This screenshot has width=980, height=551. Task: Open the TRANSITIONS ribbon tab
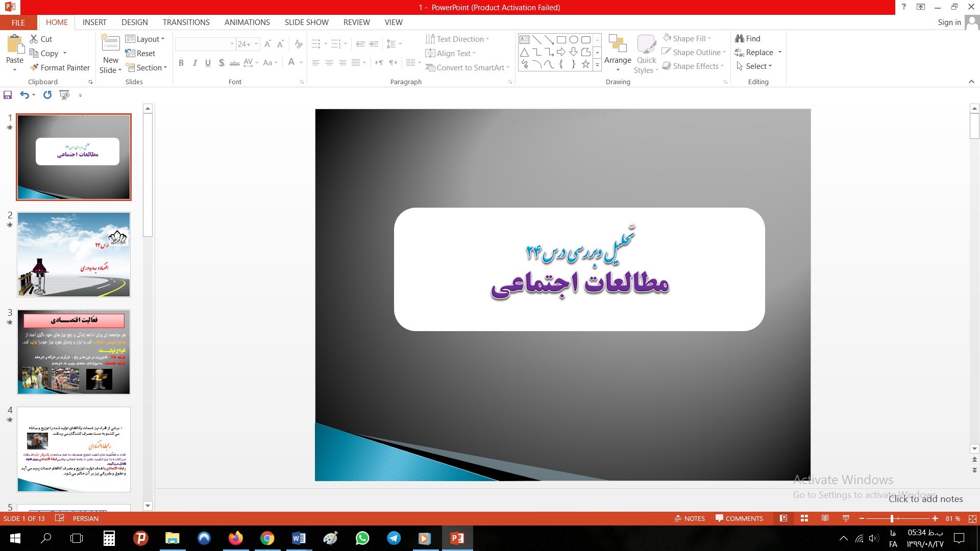pos(186,22)
